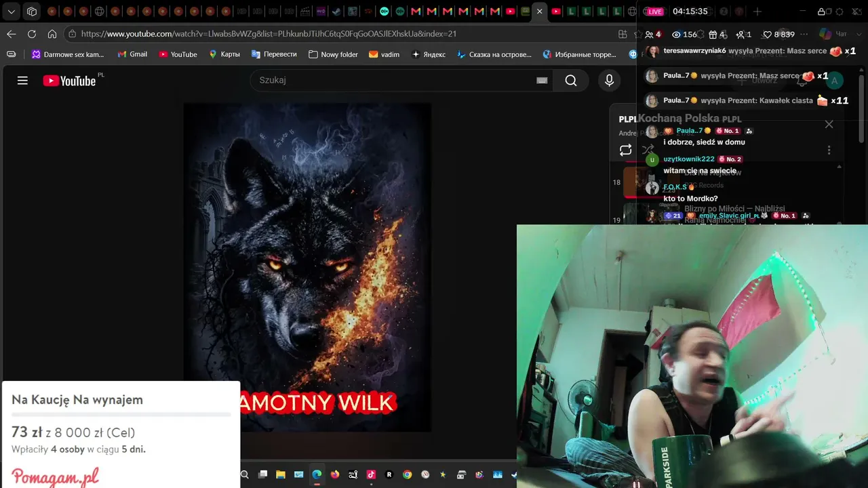The image size is (868, 488).
Task: Click the 8 839 likes heart counter
Action: point(778,34)
